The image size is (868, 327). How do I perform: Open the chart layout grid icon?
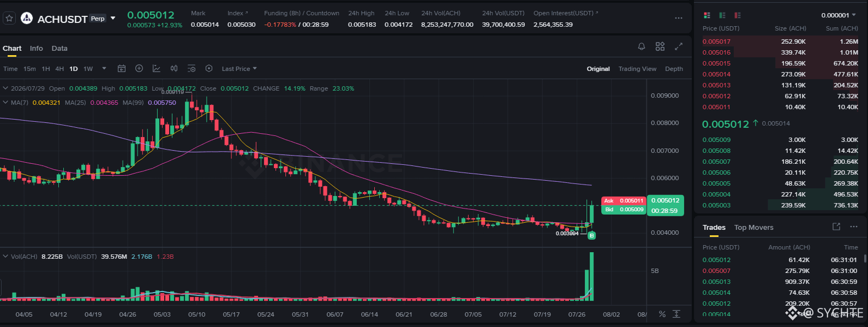click(660, 47)
